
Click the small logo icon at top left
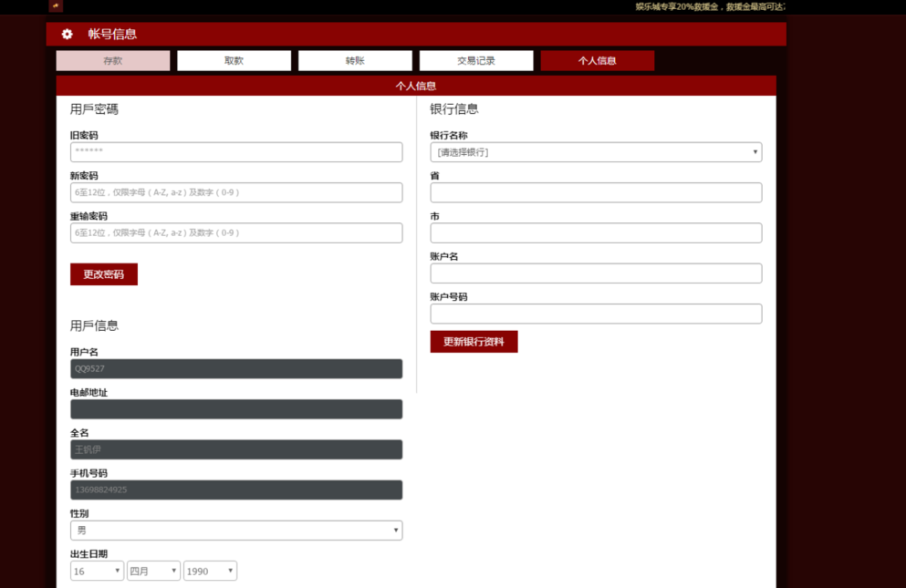[x=56, y=6]
